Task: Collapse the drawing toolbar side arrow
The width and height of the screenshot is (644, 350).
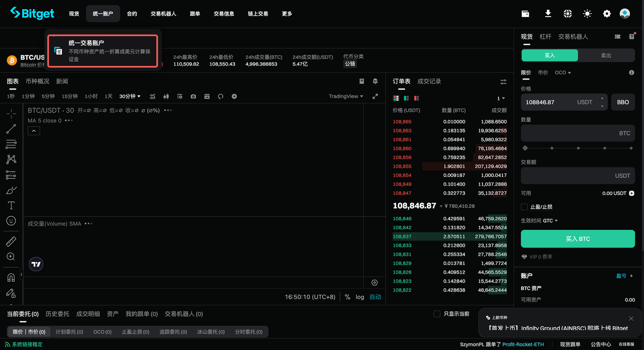Action: click(21, 274)
